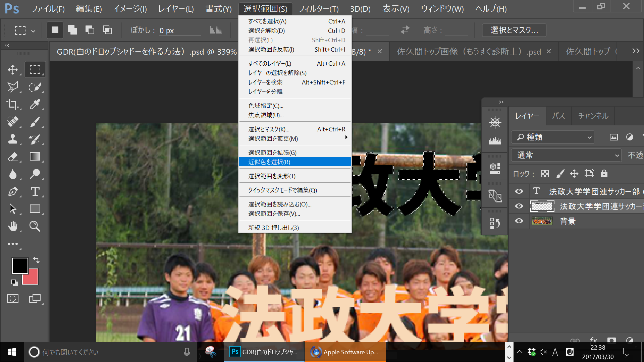The width and height of the screenshot is (644, 362).
Task: Change screen mode icon in toolbox
Action: point(35,299)
